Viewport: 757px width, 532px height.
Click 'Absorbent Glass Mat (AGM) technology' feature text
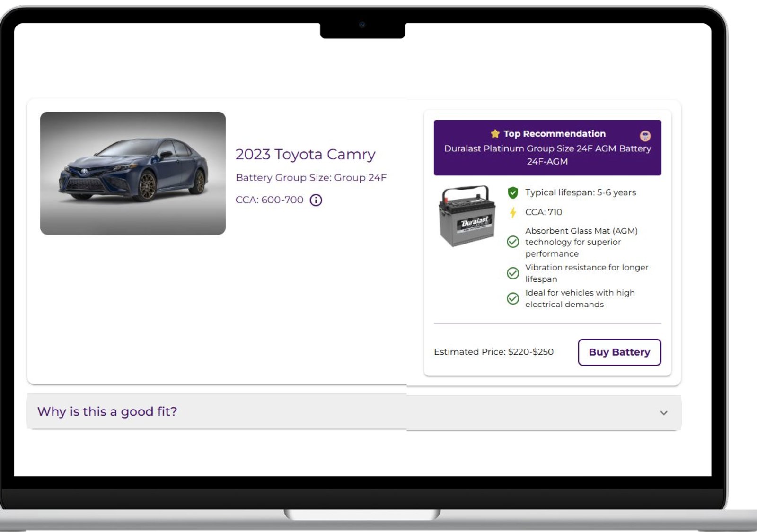[581, 242]
